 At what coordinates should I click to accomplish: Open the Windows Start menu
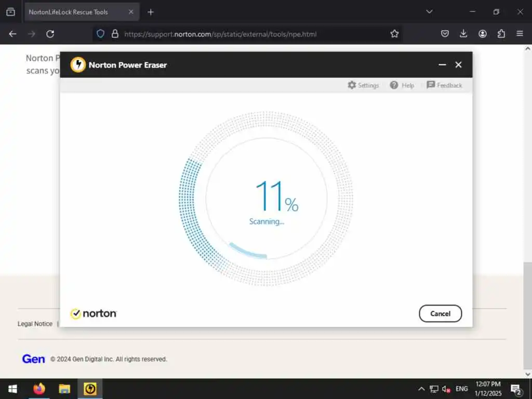[12, 389]
